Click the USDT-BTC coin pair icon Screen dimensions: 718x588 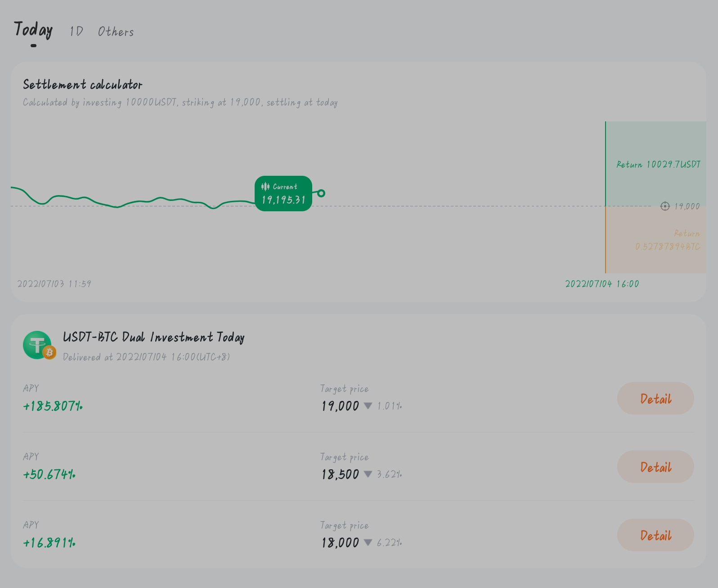[x=39, y=345]
